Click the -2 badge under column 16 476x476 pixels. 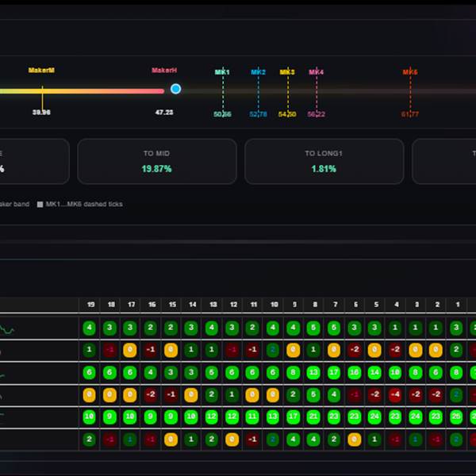point(150,394)
